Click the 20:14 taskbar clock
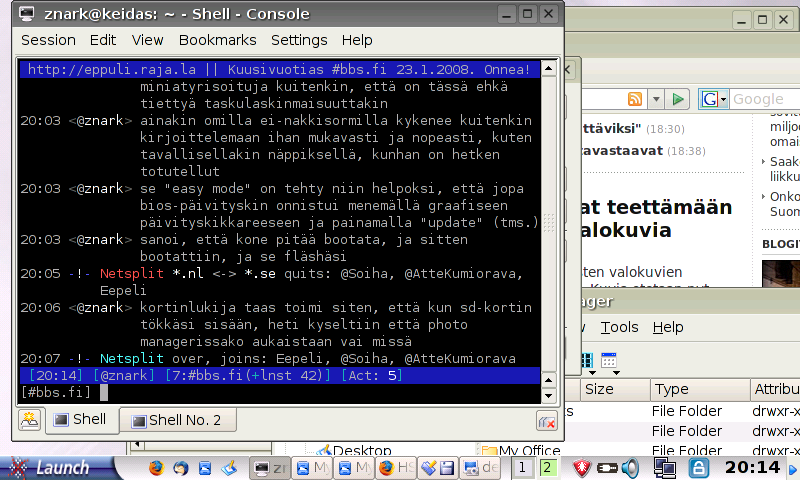The height and width of the screenshot is (480, 800). point(753,467)
